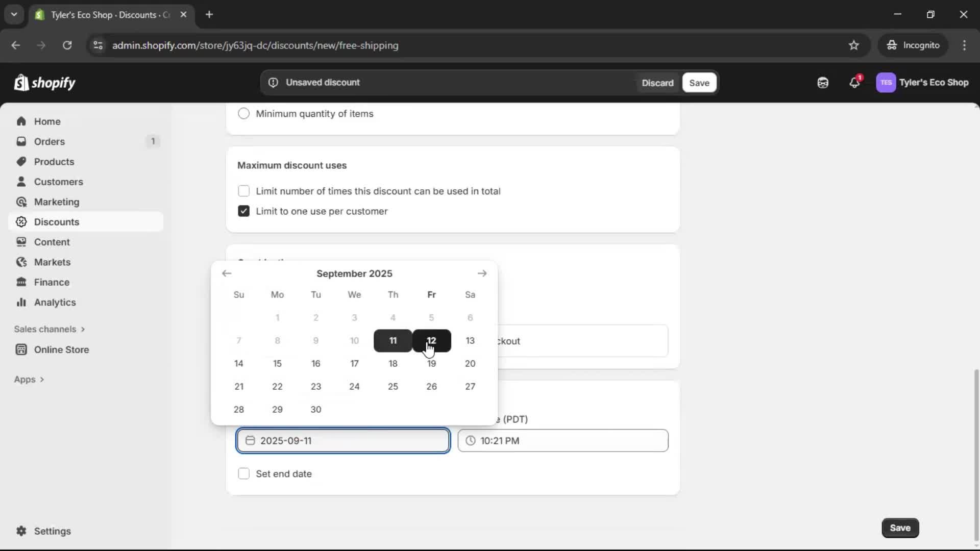Screen dimensions: 980x551
Task: Enable limit number of times this discount
Action: coord(244,191)
